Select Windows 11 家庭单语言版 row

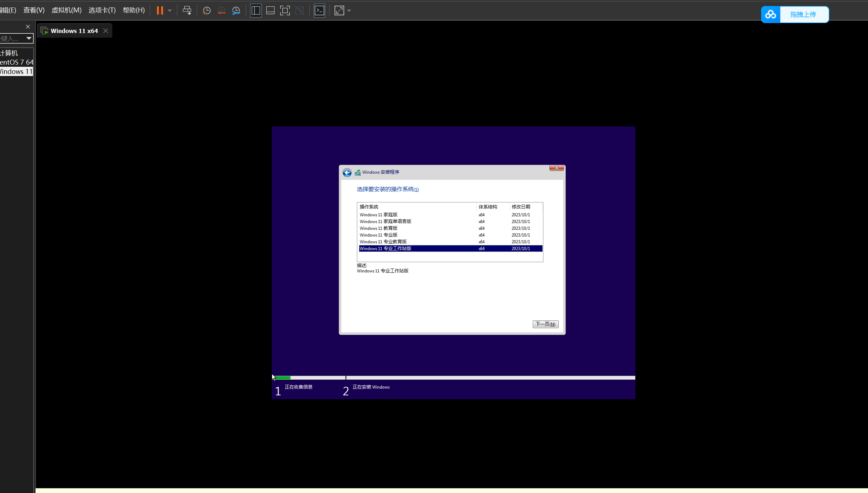pyautogui.click(x=450, y=222)
